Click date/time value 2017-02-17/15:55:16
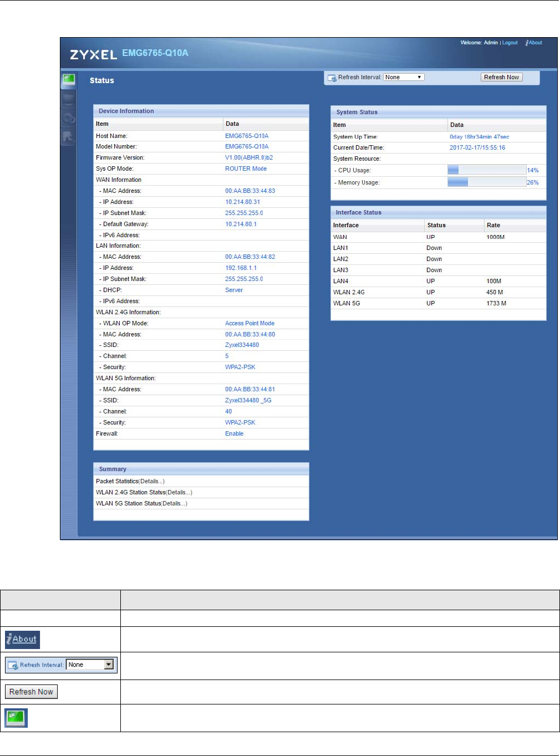This screenshot has width=560, height=756. 477,147
